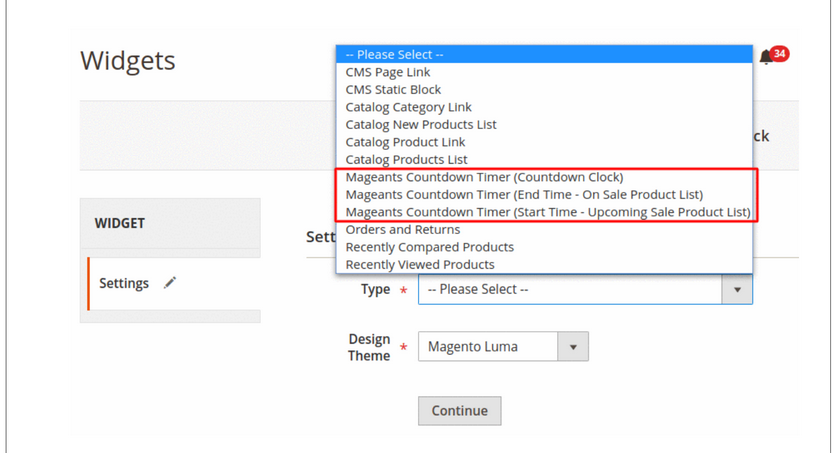The image size is (837, 453).
Task: Click the pencil edit icon beside Settings
Action: pos(170,283)
